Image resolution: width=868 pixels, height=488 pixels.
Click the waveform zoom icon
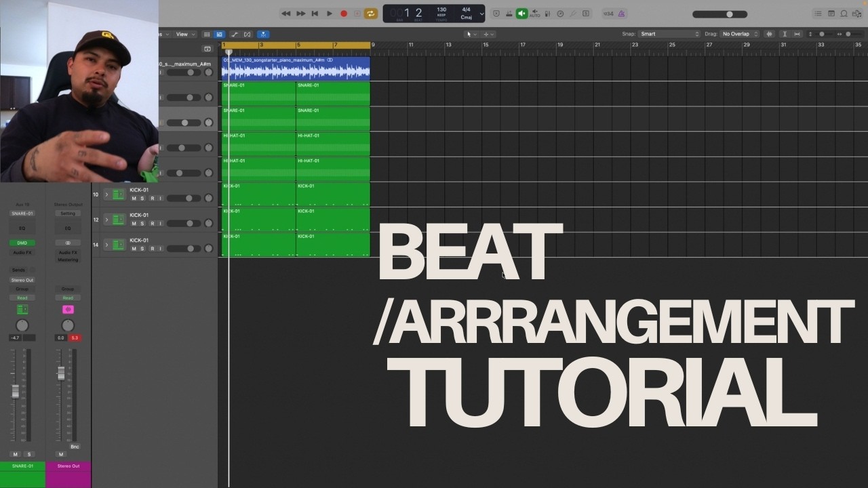[x=770, y=34]
